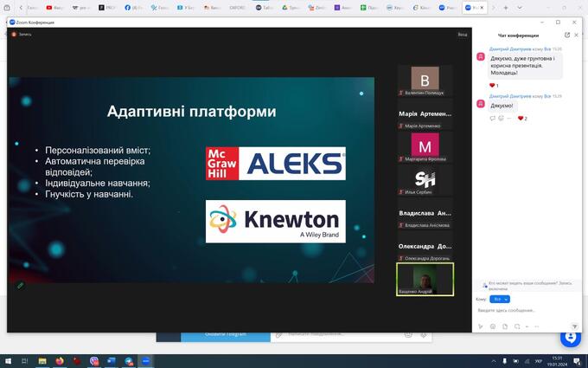
Task: Open Firefox from the Windows taskbar
Action: point(60,361)
